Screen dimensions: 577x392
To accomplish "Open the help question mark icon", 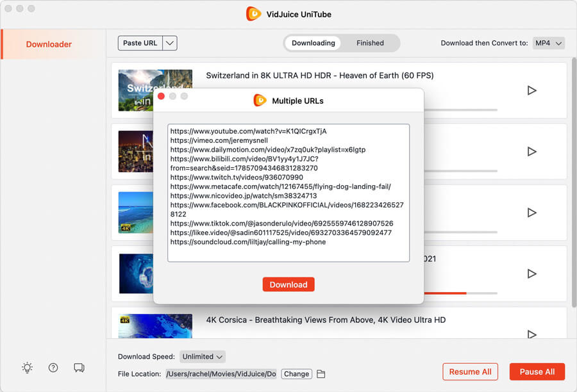I will (x=53, y=368).
